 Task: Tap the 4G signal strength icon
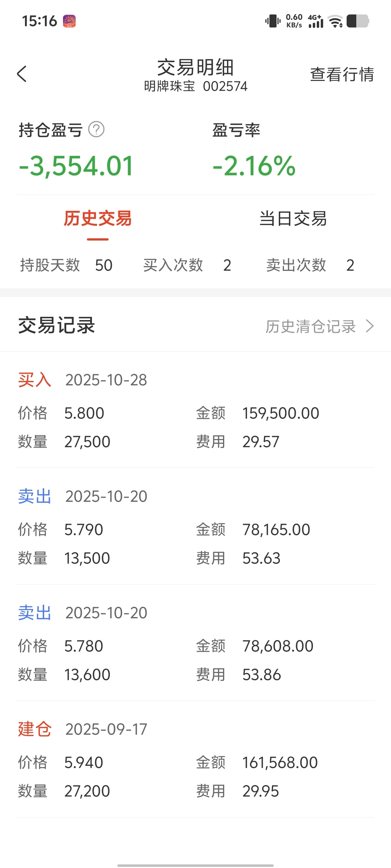click(315, 21)
